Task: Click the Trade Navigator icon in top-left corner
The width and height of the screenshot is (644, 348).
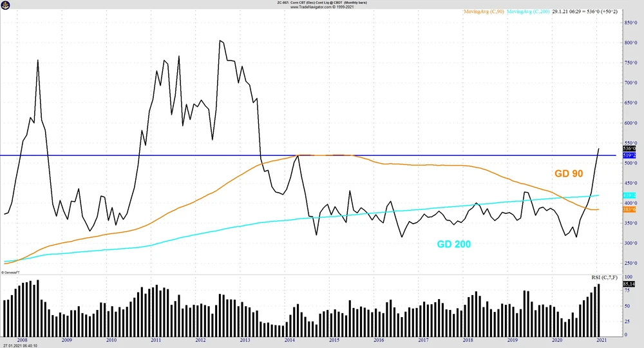Action: (5, 5)
